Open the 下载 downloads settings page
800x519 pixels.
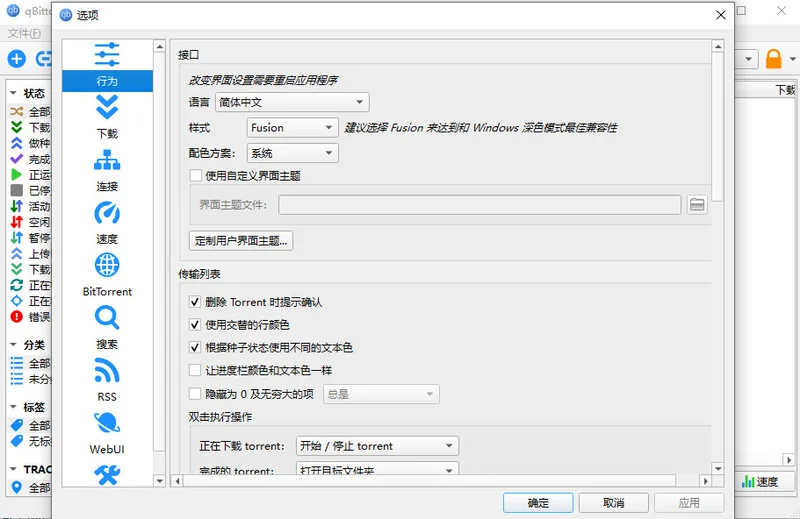(107, 118)
